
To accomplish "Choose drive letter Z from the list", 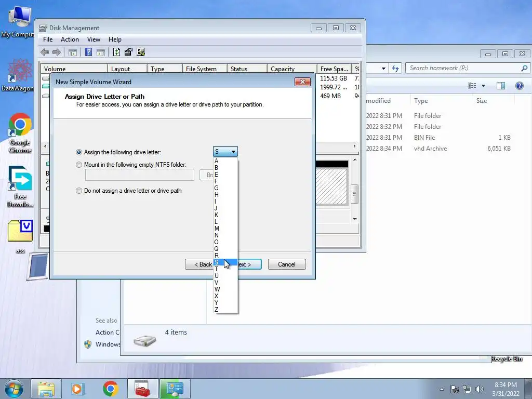I will pyautogui.click(x=225, y=310).
